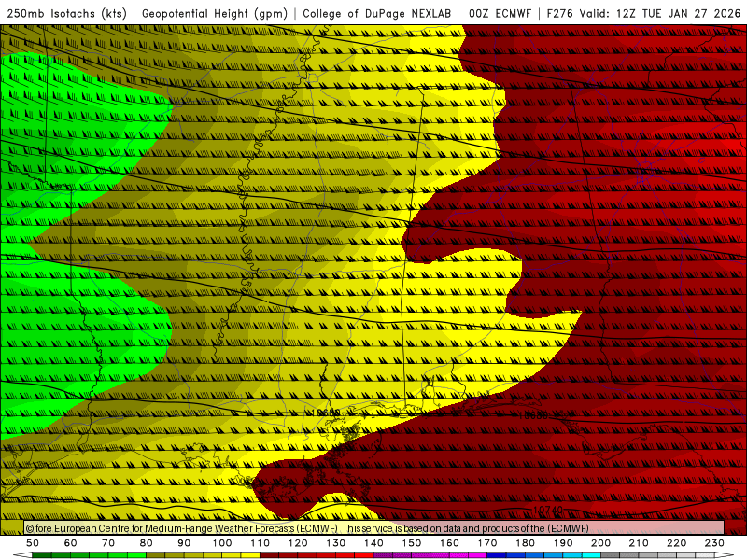Viewport: 747px width, 560px height.
Task: Click the color bar label "150"
Action: (412, 543)
